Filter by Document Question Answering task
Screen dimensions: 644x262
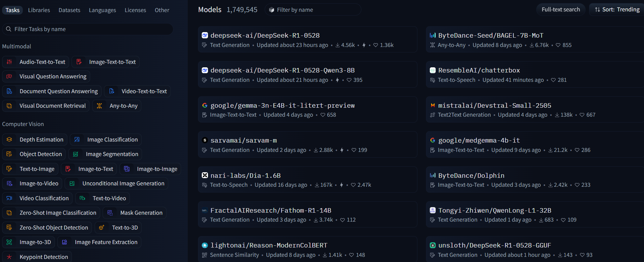pos(52,91)
